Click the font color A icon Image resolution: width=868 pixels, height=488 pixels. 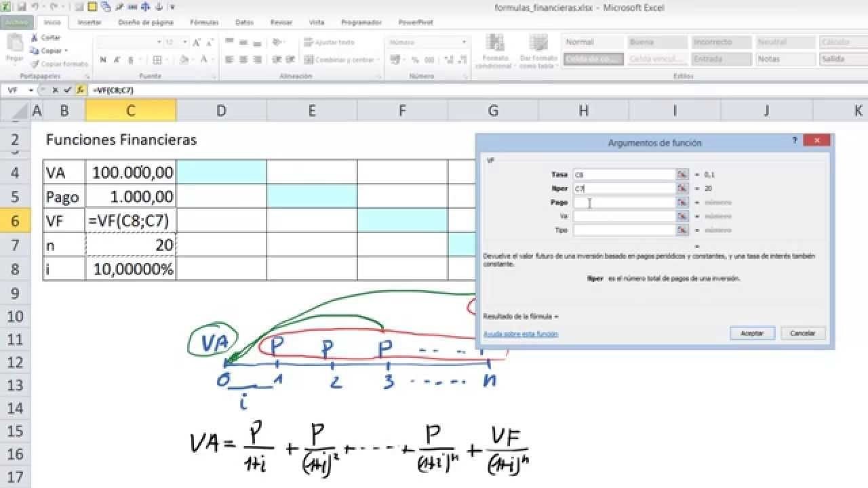point(203,60)
